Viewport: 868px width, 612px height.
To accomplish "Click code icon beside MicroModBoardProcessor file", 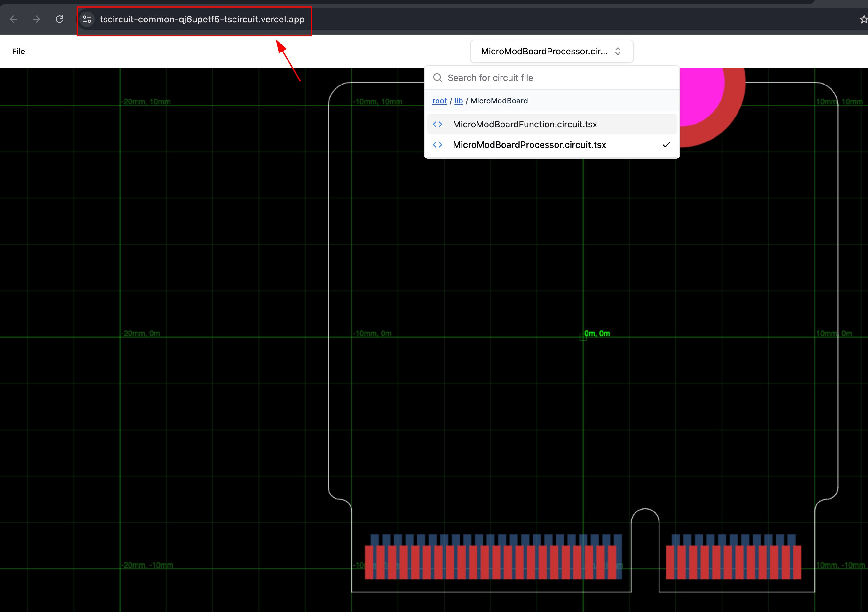I will point(438,144).
